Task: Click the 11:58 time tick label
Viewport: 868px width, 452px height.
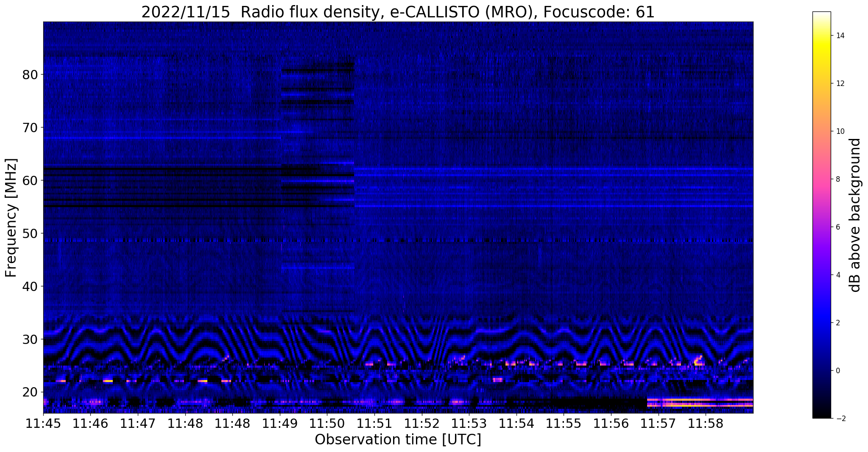Action: [705, 424]
